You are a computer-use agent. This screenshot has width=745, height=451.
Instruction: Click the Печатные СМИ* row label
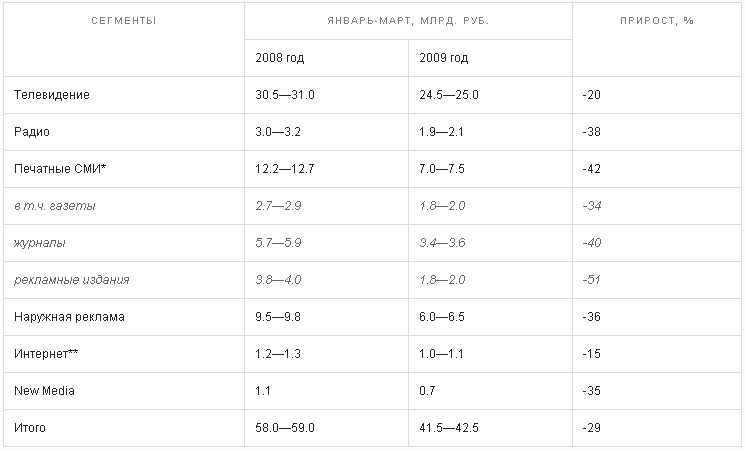pos(60,169)
